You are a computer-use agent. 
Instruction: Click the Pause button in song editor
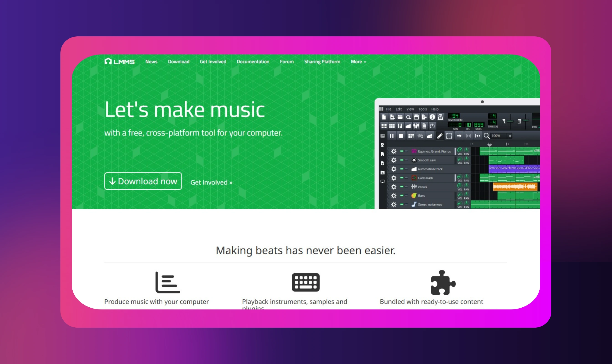tap(392, 136)
